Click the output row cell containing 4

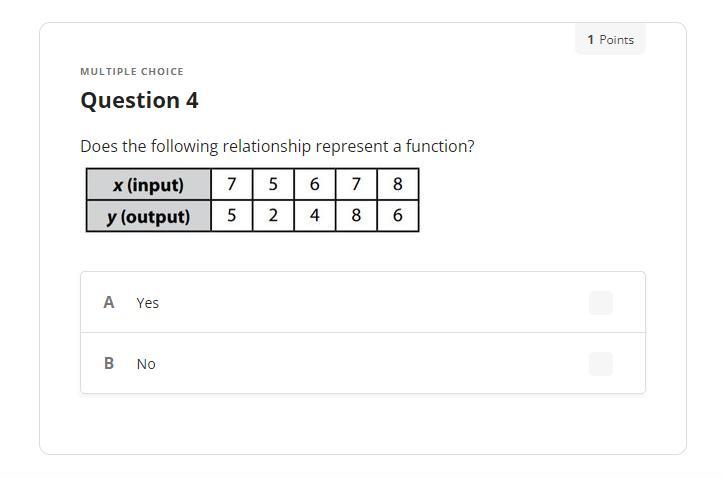[314, 216]
